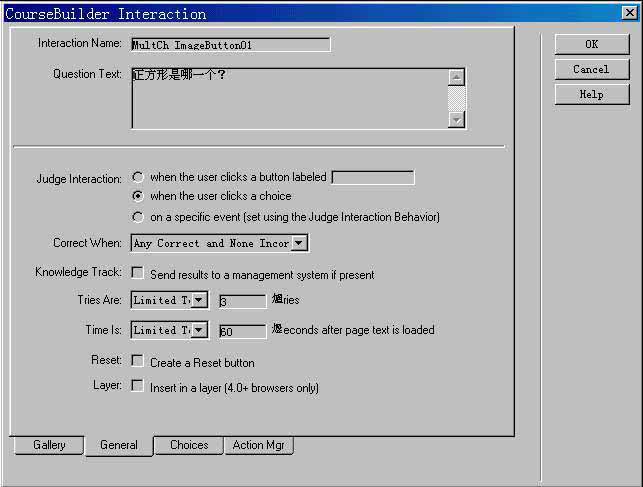Close the CourseBuilder Interaction dialog

click(x=628, y=13)
